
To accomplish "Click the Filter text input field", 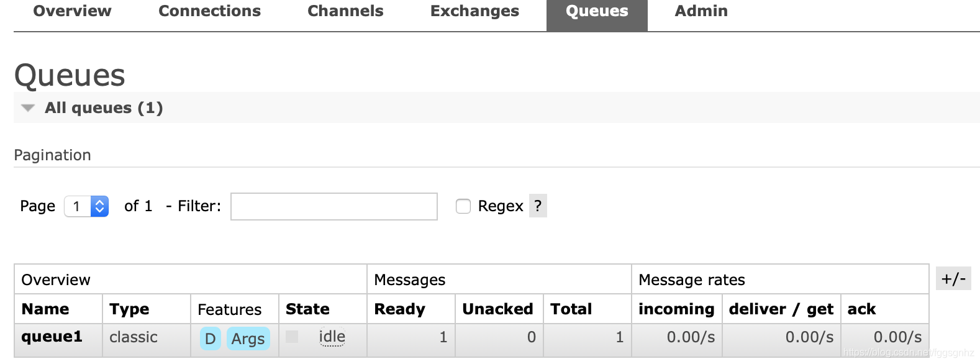I will tap(334, 206).
